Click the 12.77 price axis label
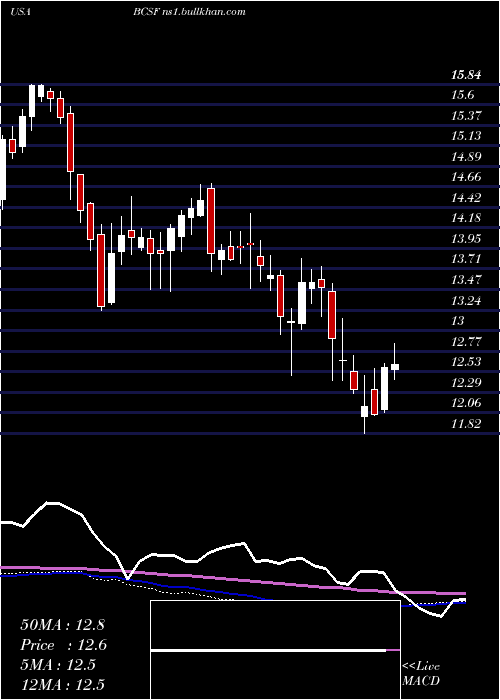Viewport: 500px width, 700px height. pyautogui.click(x=466, y=342)
